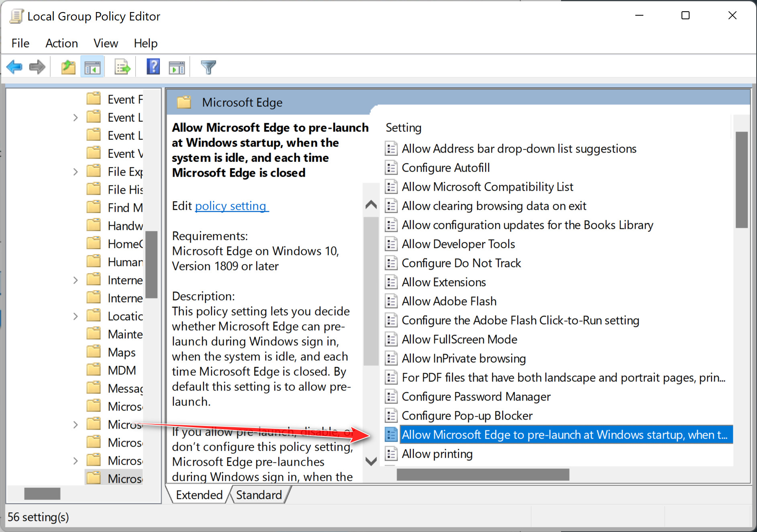Switch to the Standard tab
The image size is (757, 532).
(x=259, y=495)
